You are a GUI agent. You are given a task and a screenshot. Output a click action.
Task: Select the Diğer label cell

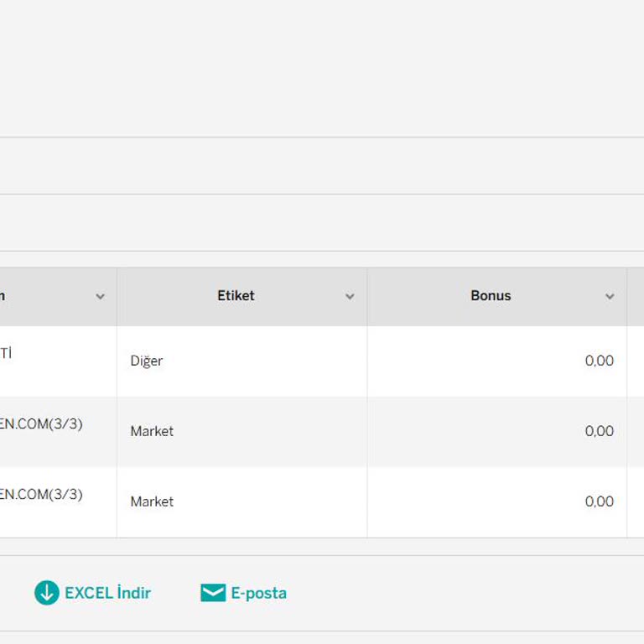pos(241,361)
